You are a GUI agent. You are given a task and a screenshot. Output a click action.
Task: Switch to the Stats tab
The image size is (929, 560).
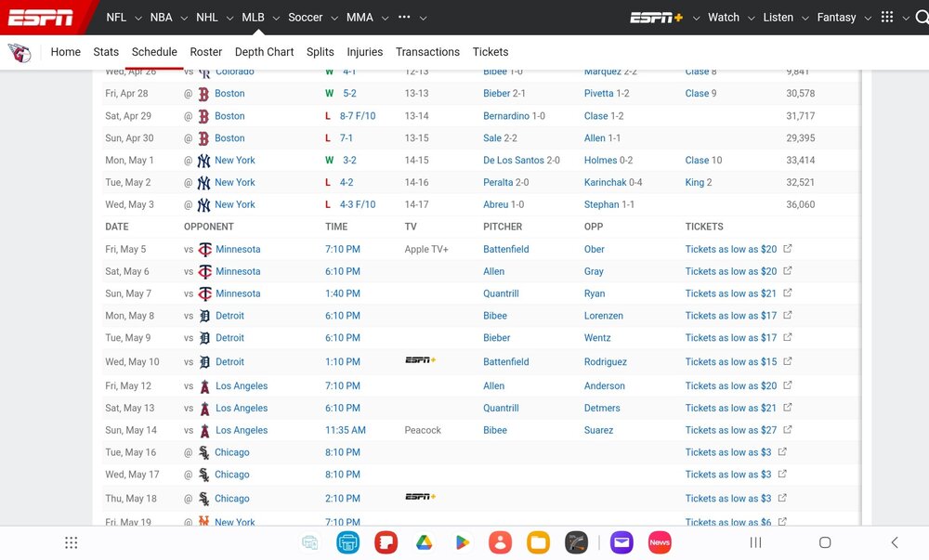pos(106,52)
